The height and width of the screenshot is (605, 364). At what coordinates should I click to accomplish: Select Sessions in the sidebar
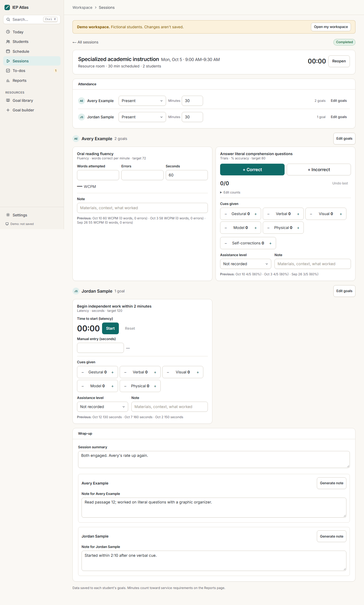click(x=32, y=61)
